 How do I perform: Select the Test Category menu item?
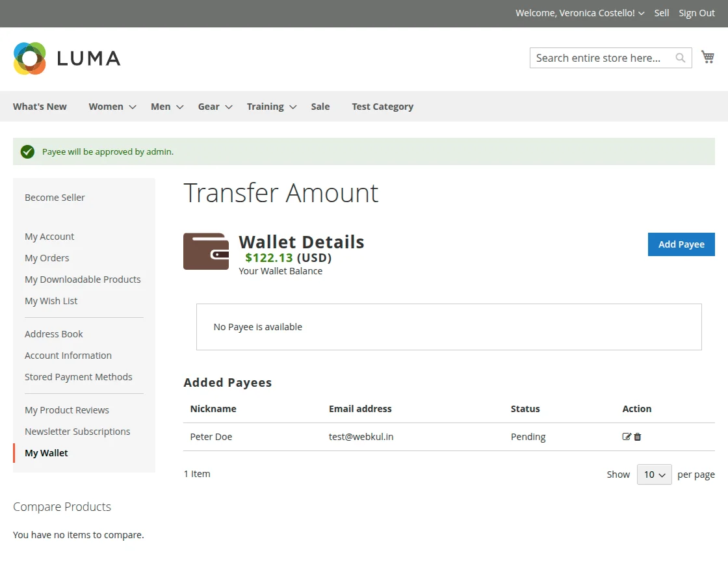click(382, 106)
